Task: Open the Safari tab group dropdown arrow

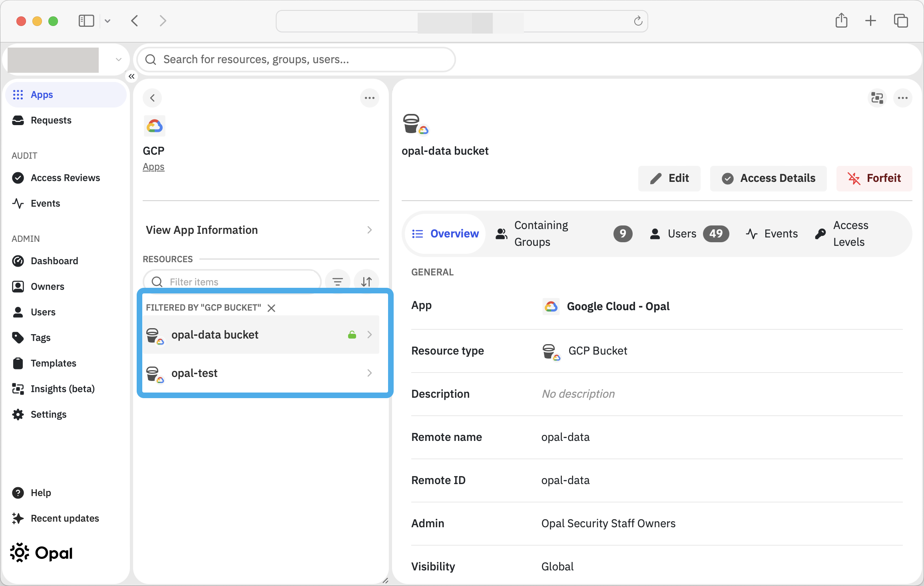Action: 108,21
